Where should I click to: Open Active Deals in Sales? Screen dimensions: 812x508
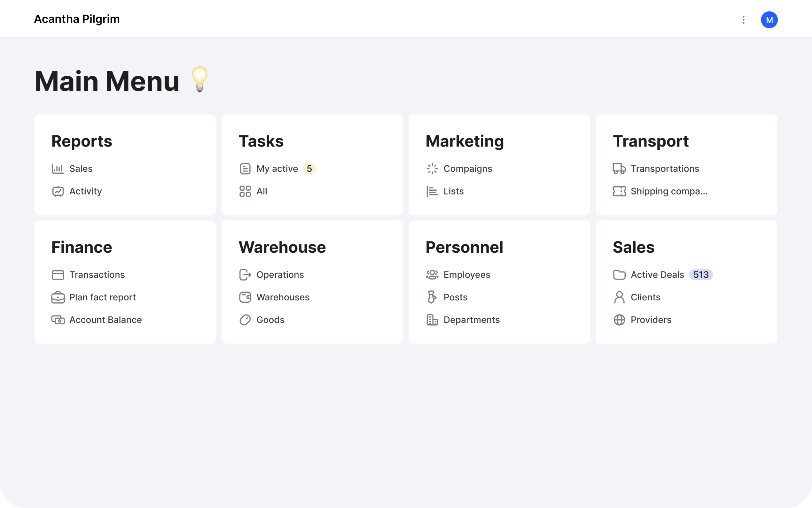(657, 275)
